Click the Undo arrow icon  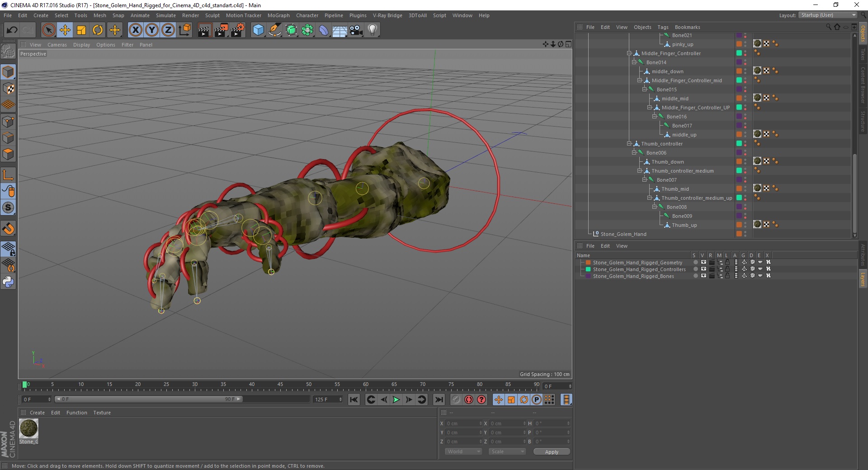click(12, 30)
